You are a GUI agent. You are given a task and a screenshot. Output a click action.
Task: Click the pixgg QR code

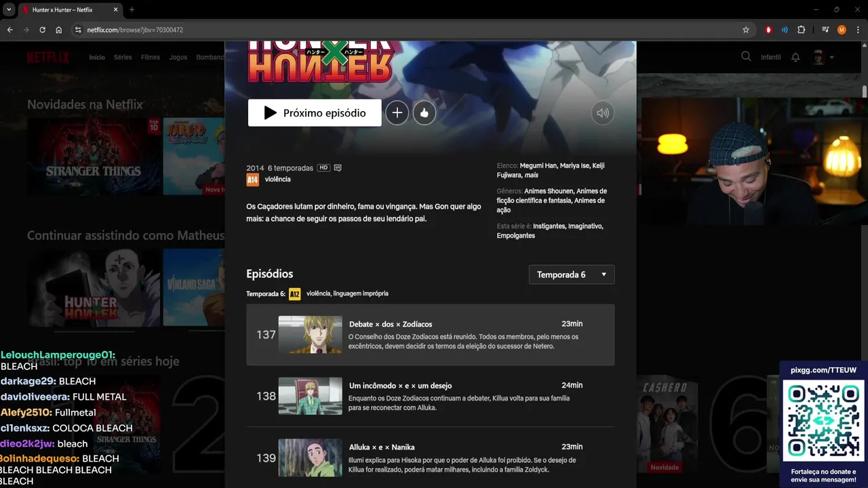pyautogui.click(x=824, y=421)
